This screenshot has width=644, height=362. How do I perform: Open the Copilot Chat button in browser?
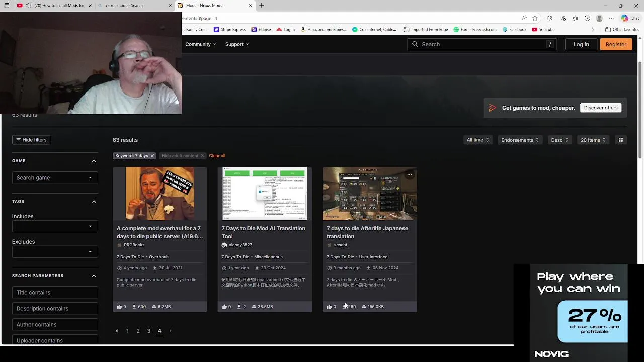[630, 18]
